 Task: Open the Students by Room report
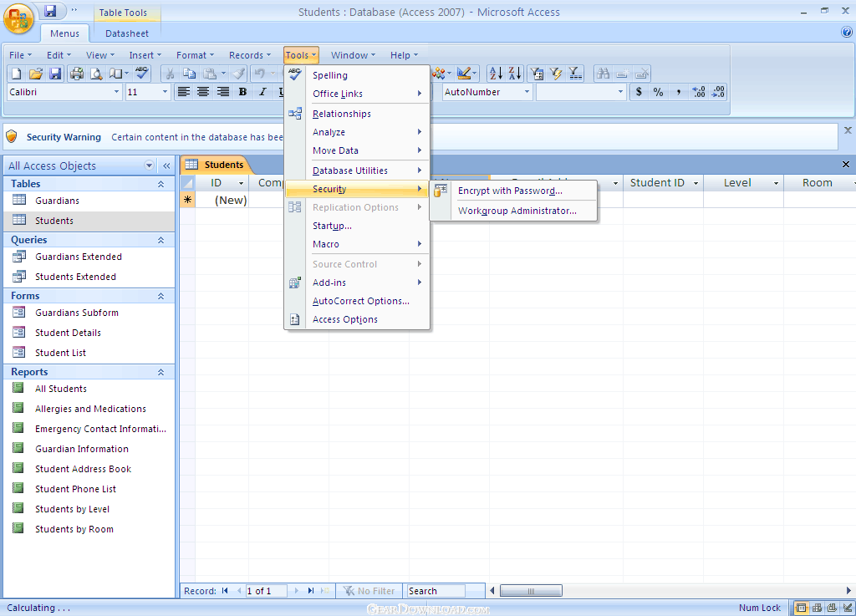(89, 529)
